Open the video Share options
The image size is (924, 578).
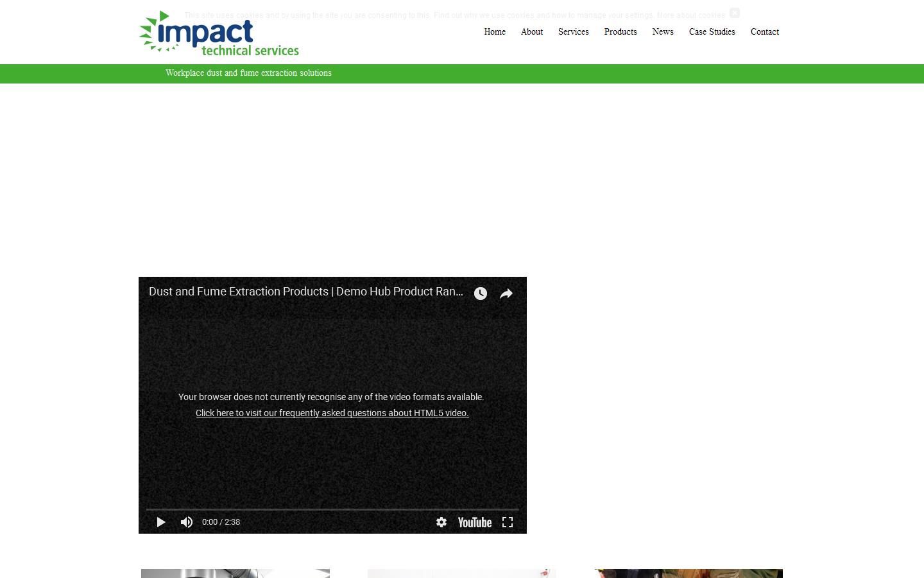[x=506, y=293]
